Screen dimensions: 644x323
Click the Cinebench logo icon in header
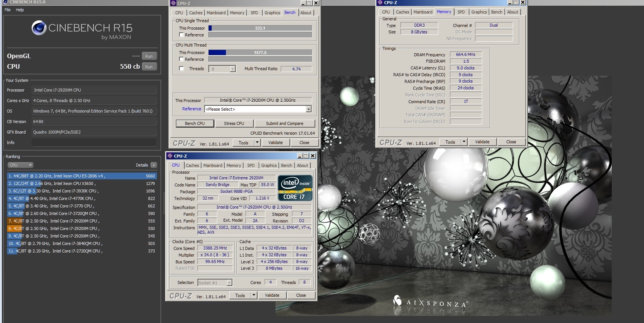[39, 28]
